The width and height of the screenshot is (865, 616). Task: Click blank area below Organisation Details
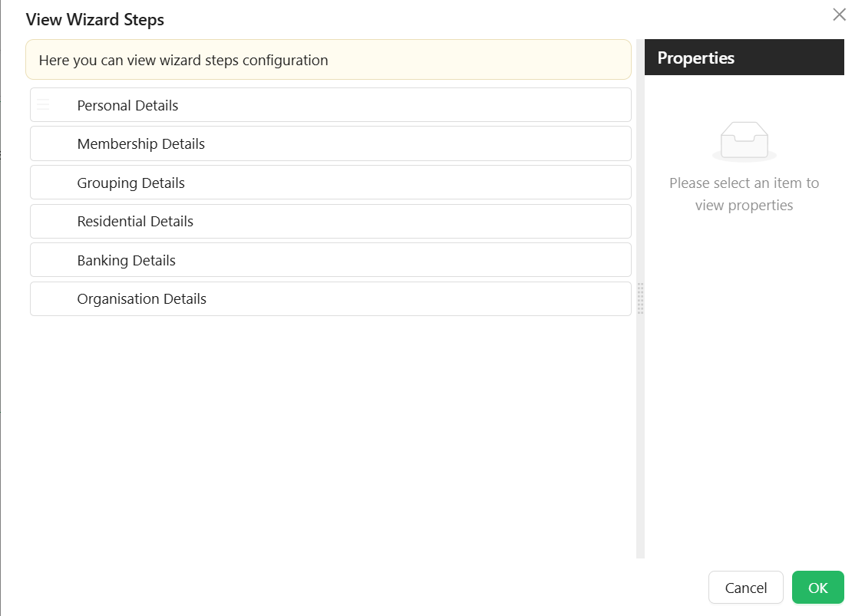coord(331,436)
